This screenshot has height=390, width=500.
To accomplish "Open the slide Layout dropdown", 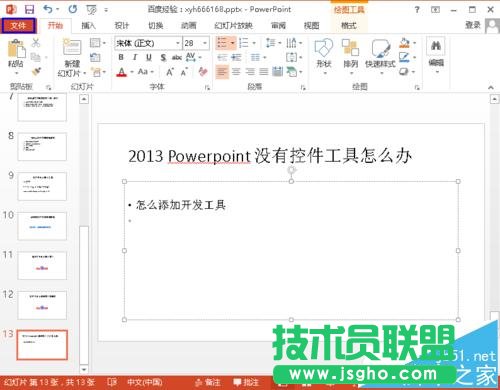I will (x=97, y=43).
